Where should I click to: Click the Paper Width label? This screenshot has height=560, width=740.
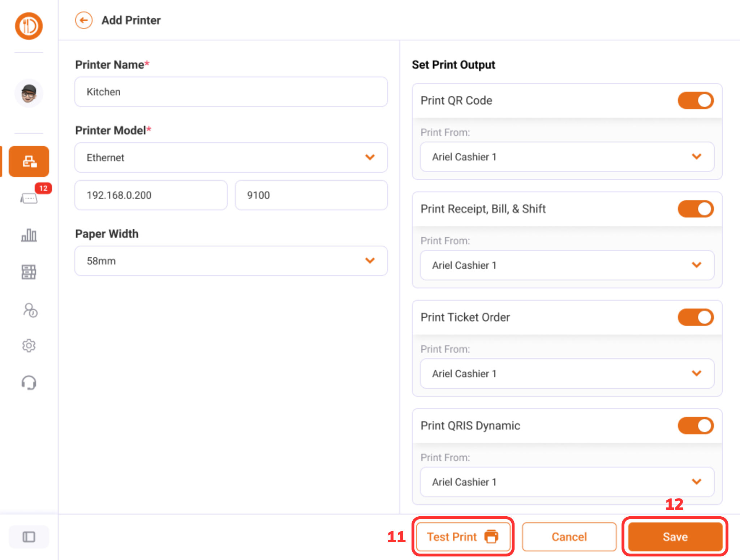(107, 234)
